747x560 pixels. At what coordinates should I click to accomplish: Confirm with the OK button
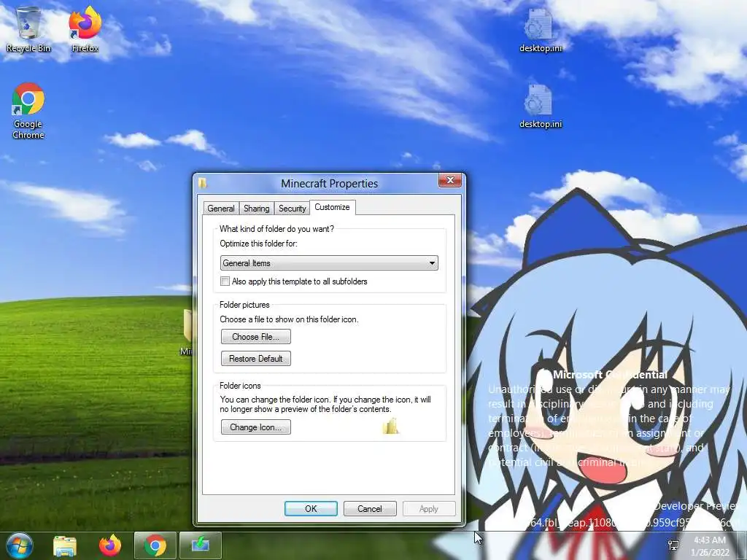pyautogui.click(x=311, y=508)
